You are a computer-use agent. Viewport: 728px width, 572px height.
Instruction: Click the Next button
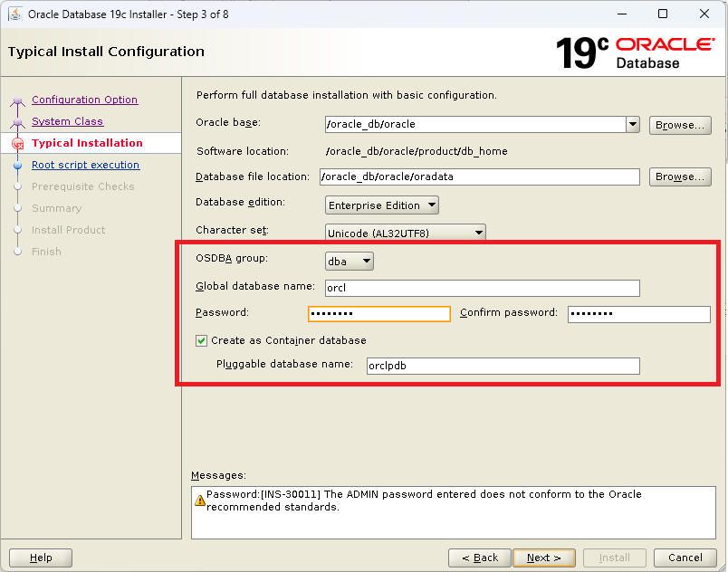(543, 558)
